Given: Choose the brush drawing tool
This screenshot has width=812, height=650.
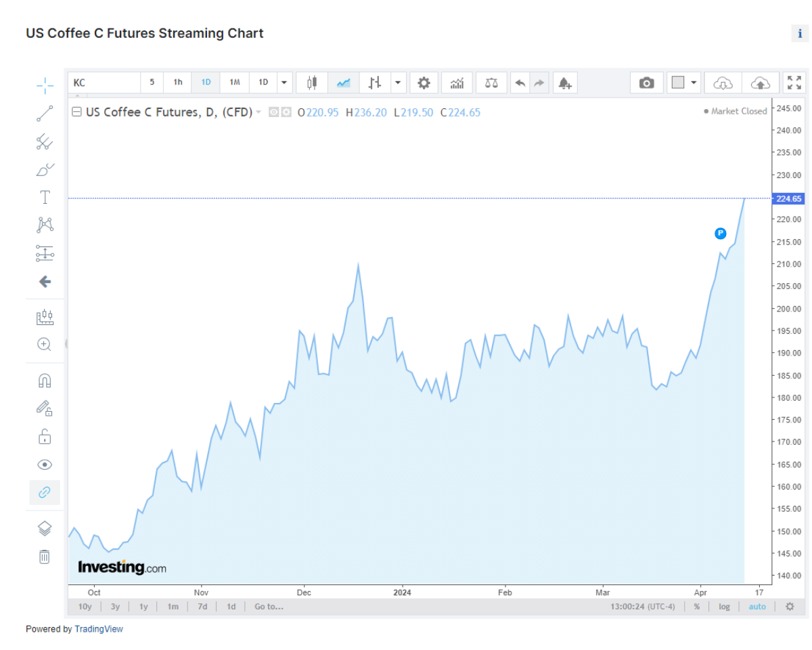Looking at the screenshot, I should (45, 169).
